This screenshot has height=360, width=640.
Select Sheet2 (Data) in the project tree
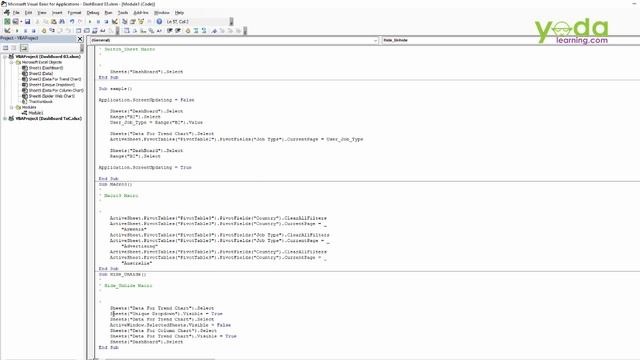click(40, 73)
